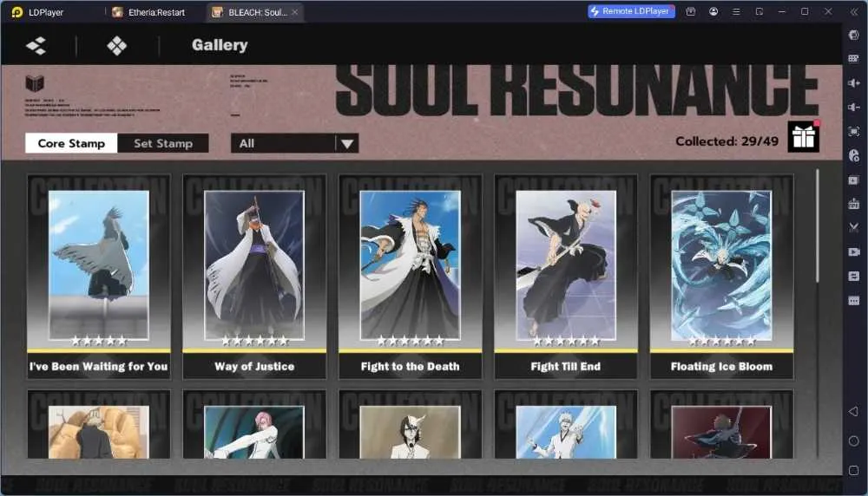
Task: Click the gallery vertical scrollbar
Action: click(817, 226)
